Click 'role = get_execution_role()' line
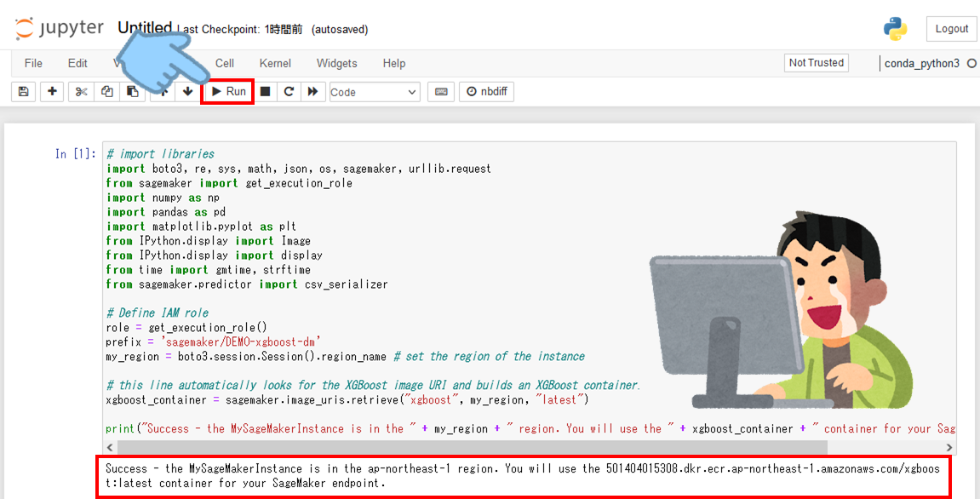 coord(186,328)
